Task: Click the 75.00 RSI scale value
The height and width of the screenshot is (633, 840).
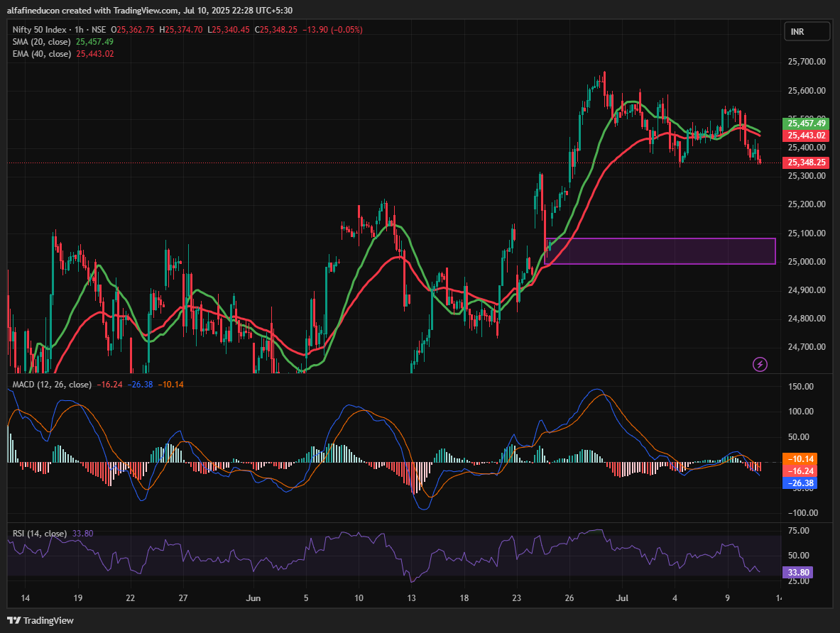Action: 799,531
